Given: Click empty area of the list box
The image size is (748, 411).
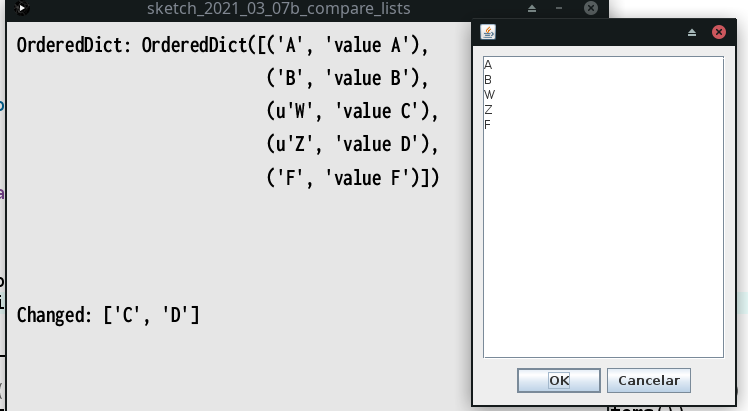Looking at the screenshot, I should pos(602,250).
